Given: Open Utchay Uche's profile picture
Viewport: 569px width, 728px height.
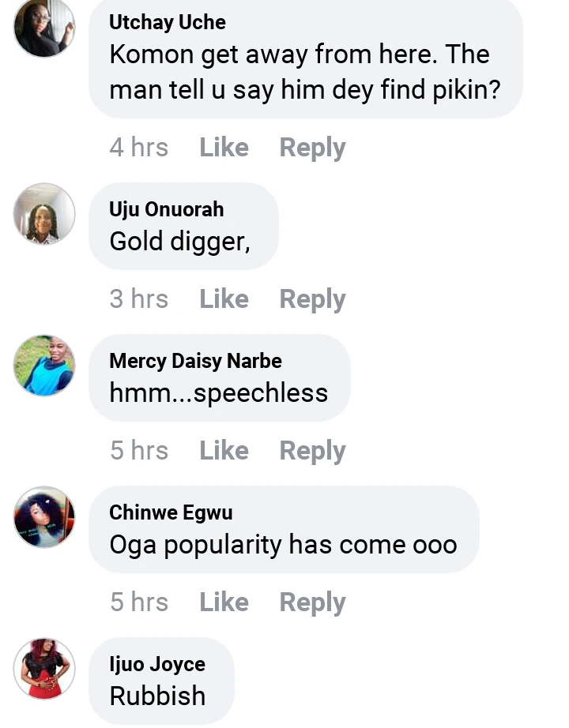Looking at the screenshot, I should [x=45, y=27].
